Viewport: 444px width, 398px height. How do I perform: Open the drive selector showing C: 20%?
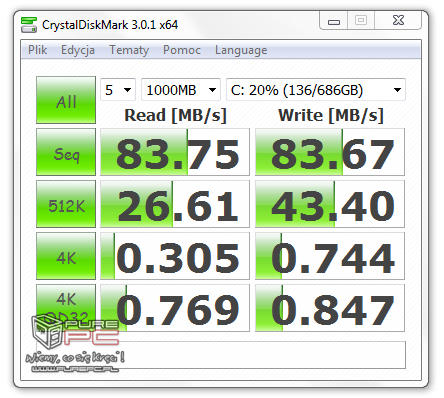316,90
